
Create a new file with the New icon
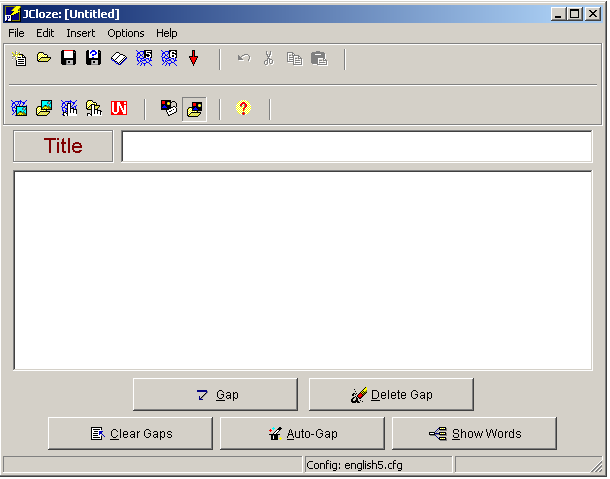coord(19,59)
